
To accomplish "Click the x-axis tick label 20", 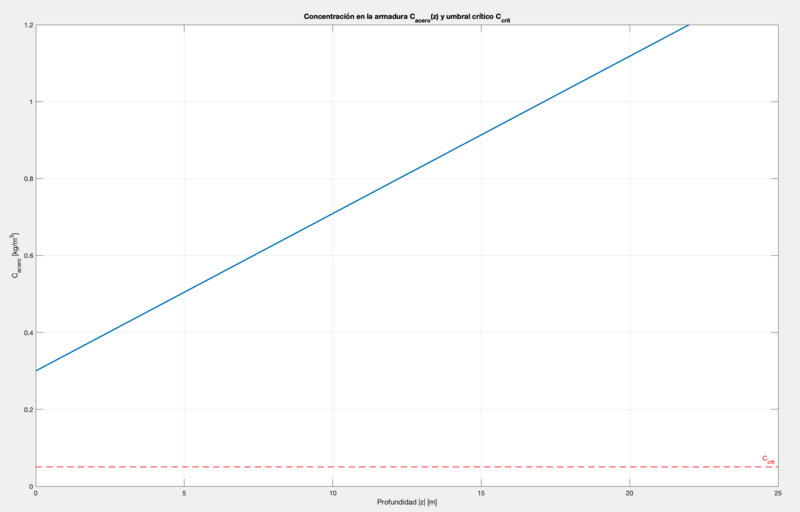I will point(630,493).
